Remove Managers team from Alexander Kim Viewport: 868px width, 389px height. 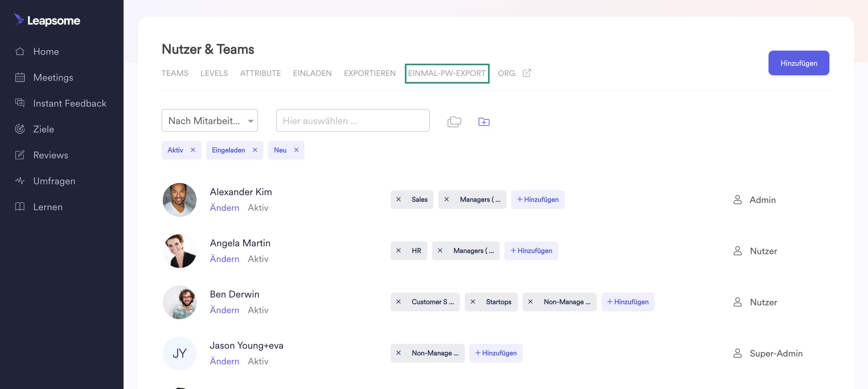coord(446,200)
